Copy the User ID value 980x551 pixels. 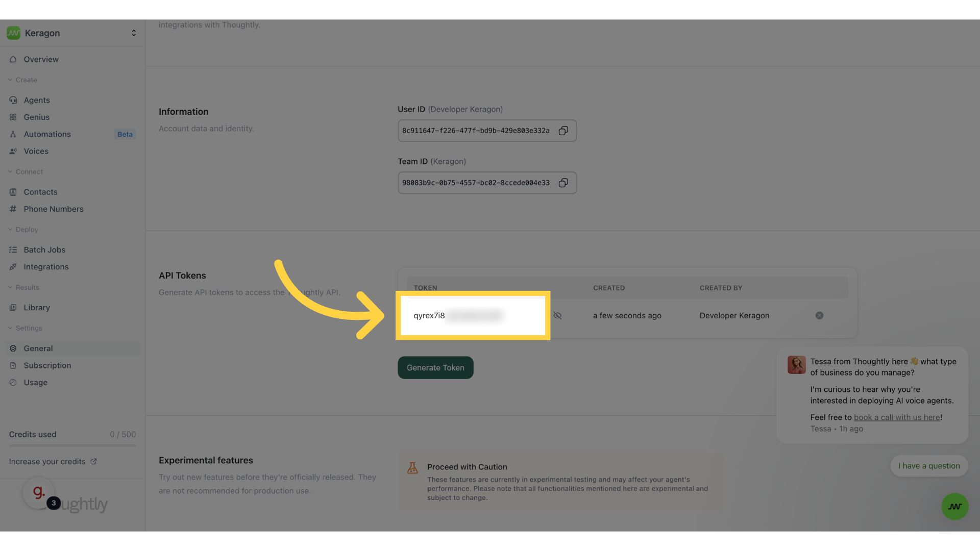[x=563, y=131]
